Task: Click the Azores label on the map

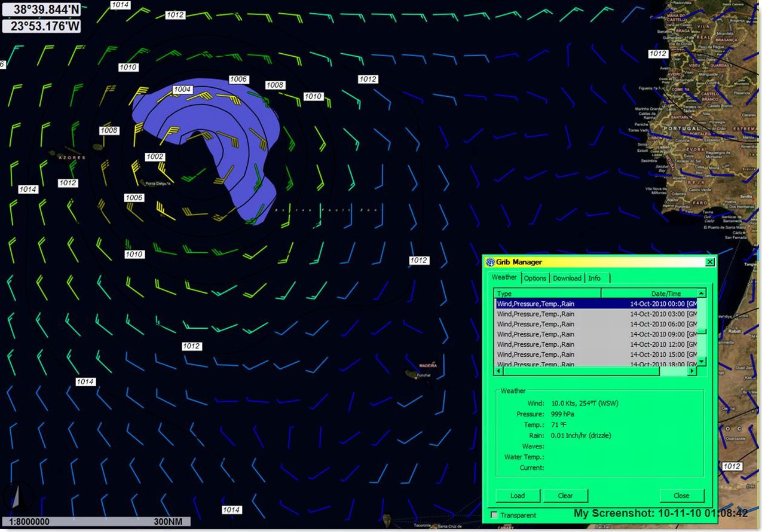Action: 71,158
